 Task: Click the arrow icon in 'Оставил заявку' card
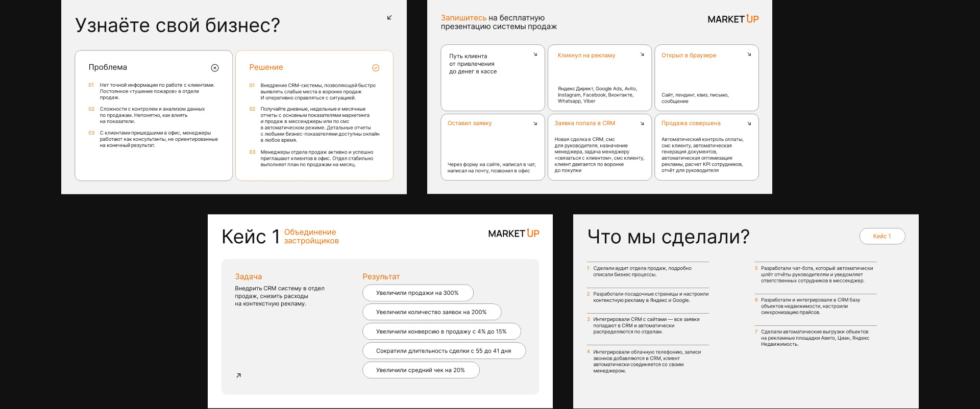tap(535, 123)
